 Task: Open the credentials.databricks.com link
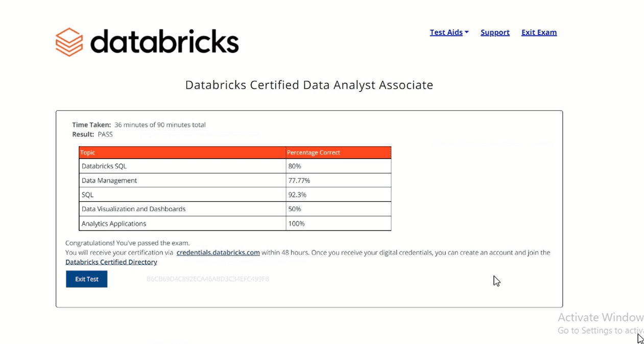click(x=218, y=253)
